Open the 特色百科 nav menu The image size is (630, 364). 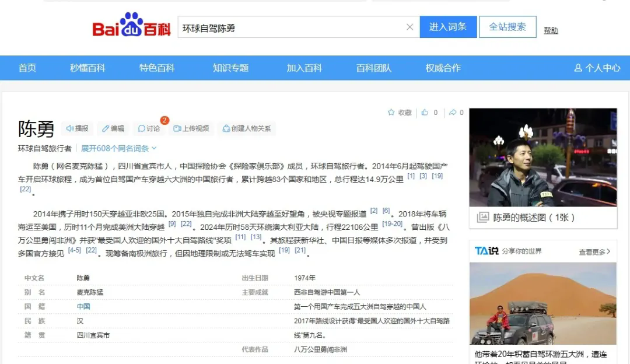pyautogui.click(x=157, y=68)
